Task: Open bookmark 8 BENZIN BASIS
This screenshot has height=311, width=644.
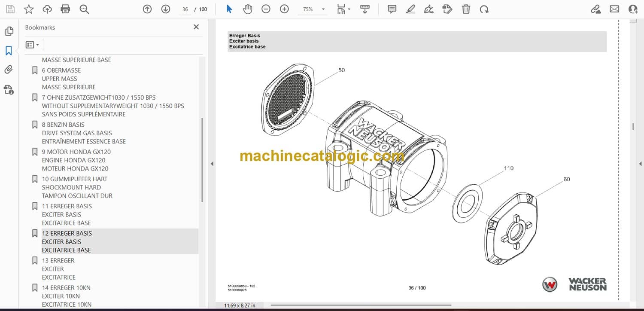Action: [x=63, y=125]
